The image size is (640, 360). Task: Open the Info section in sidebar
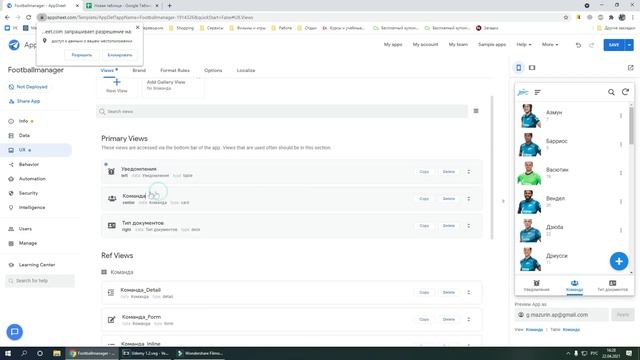pos(23,121)
